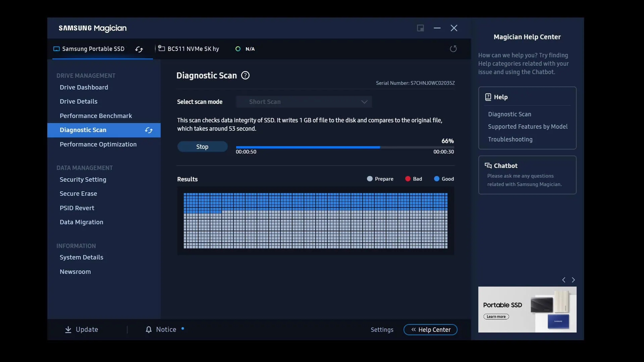Screen dimensions: 644x362
Task: Click the grey Prepare legend dot
Action: (x=370, y=179)
